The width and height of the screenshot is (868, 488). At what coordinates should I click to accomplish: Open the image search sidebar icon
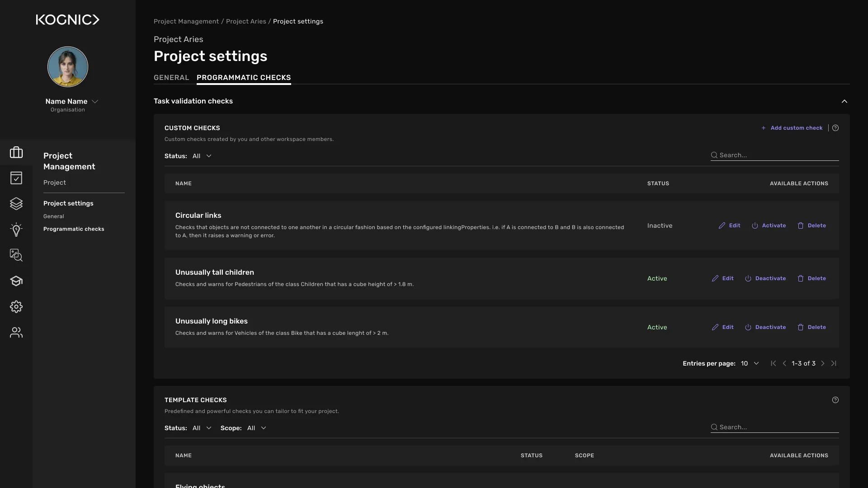pyautogui.click(x=16, y=255)
